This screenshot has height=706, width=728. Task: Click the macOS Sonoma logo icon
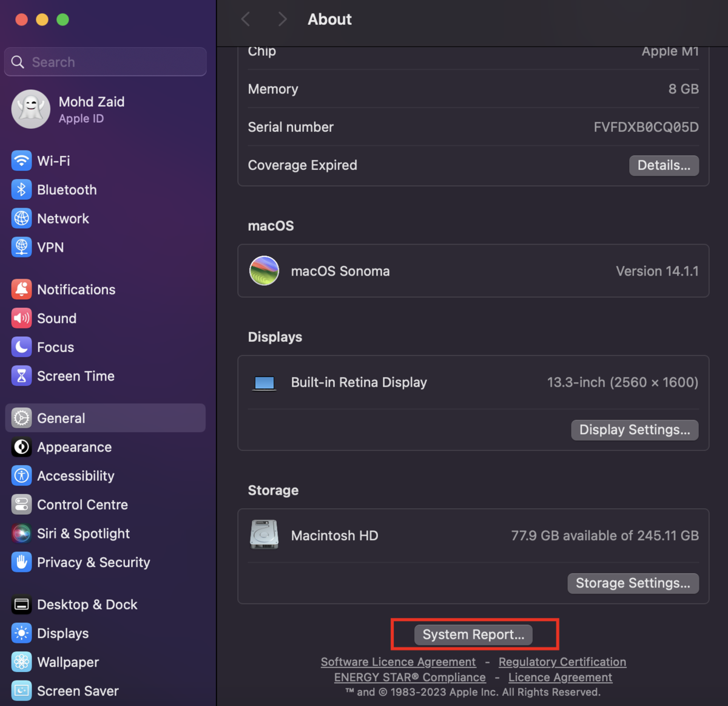264,271
